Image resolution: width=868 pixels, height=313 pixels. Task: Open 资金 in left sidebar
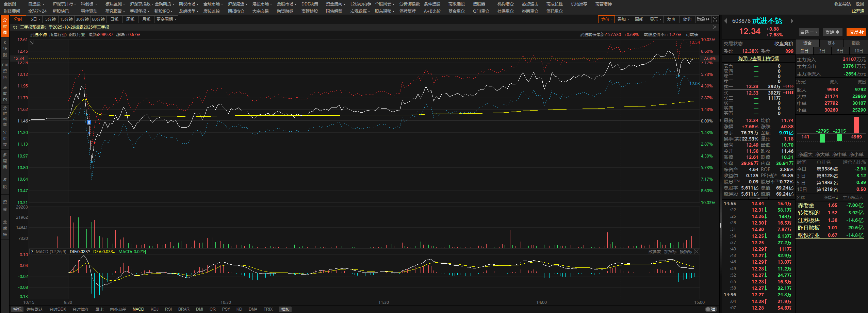[x=5, y=205]
